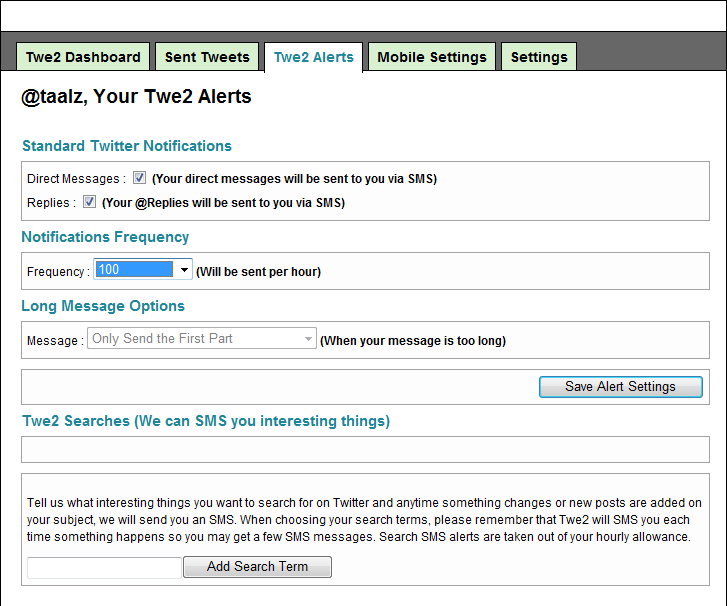
Task: Toggle the Replies SMS checkbox
Action: click(x=89, y=202)
